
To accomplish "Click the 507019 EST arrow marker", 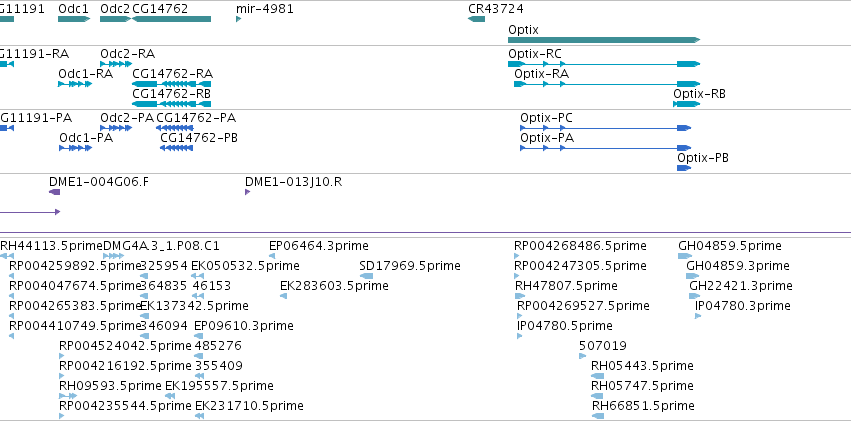I will (582, 356).
